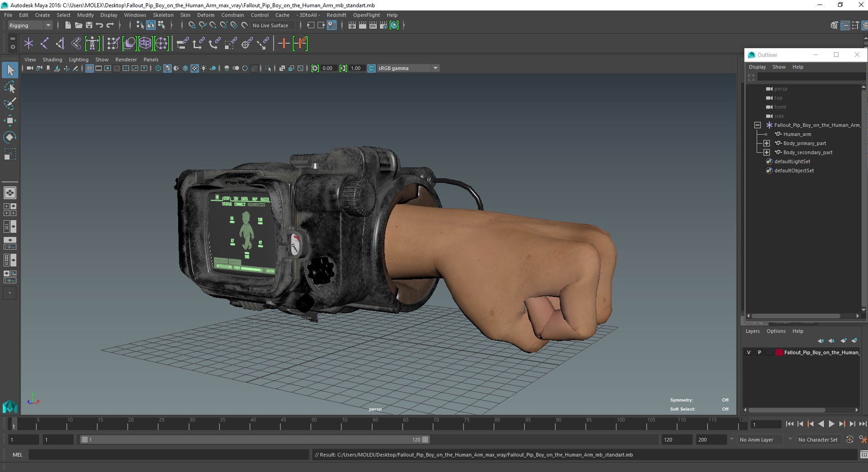Toggle the layer playback P box
868x472 pixels.
759,352
